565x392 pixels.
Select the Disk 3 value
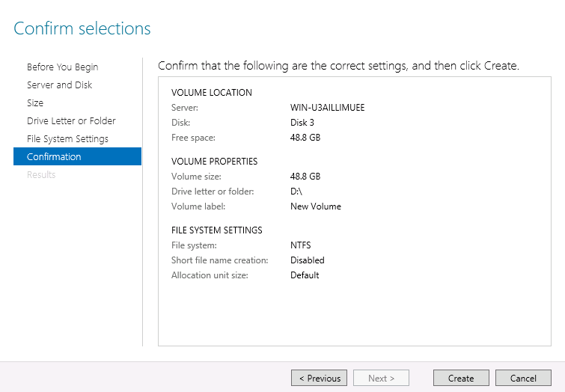302,123
